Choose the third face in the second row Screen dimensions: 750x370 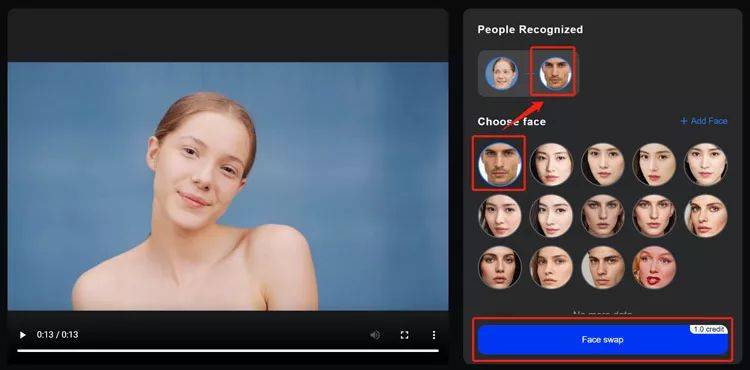click(603, 216)
